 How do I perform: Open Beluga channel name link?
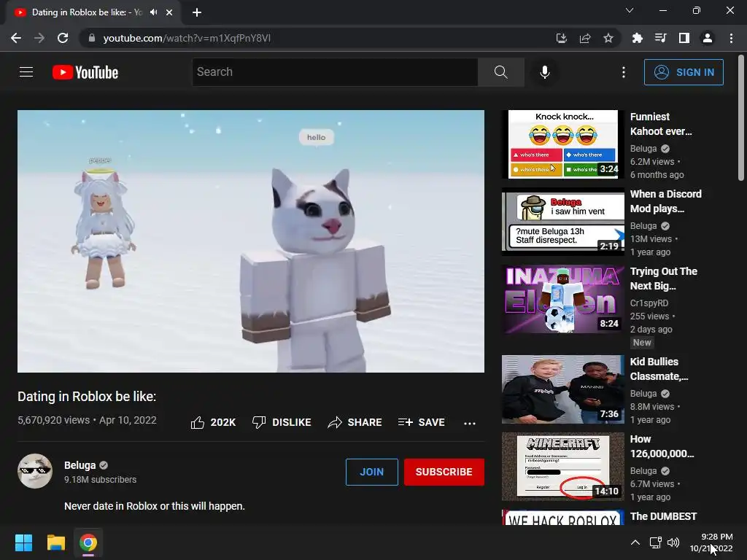[80, 465]
